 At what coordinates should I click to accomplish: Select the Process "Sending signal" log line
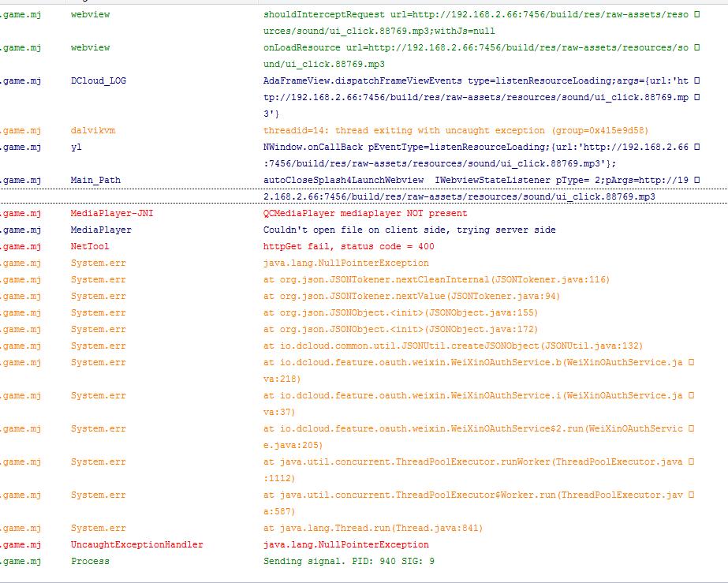pos(348,561)
